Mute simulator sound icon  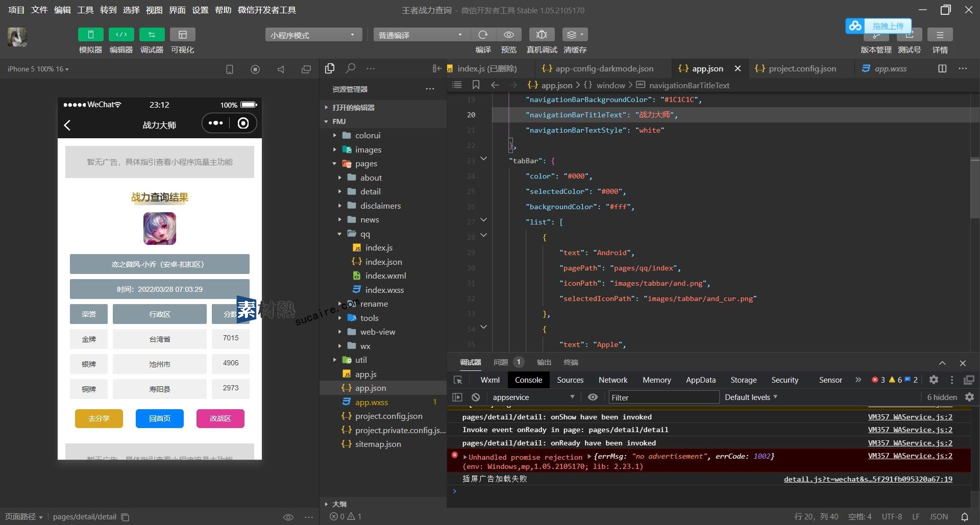point(281,69)
